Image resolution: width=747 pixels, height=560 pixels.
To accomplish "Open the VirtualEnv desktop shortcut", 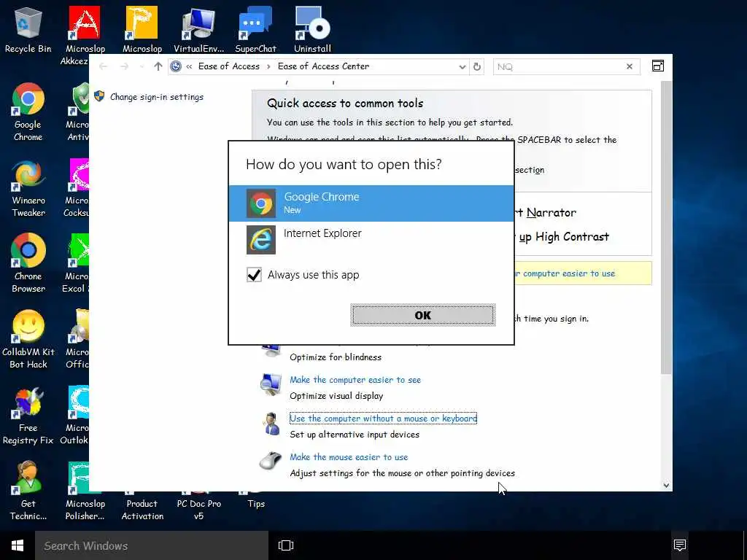I will 198,29.
